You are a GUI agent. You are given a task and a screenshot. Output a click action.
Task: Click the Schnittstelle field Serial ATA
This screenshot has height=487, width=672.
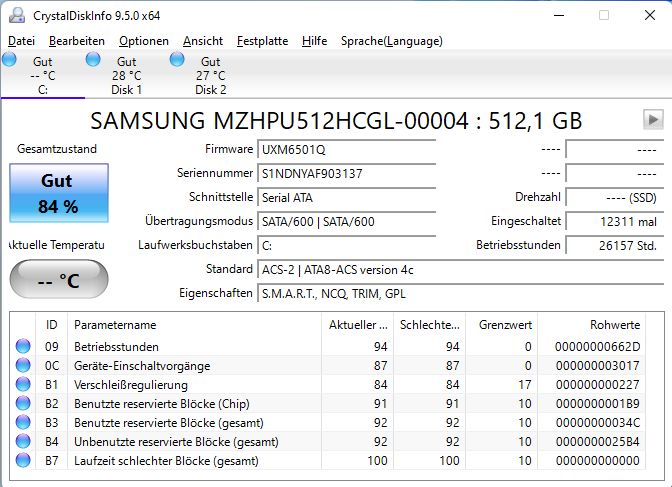346,198
